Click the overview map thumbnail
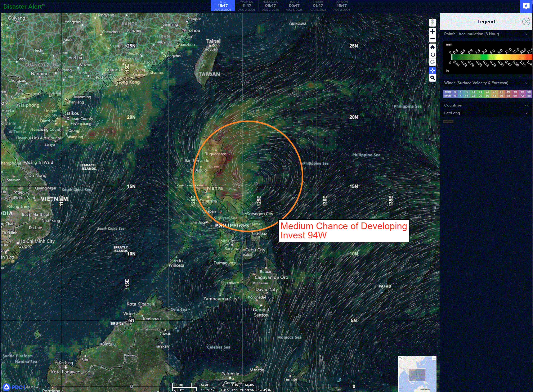This screenshot has height=392, width=533. pos(417,374)
